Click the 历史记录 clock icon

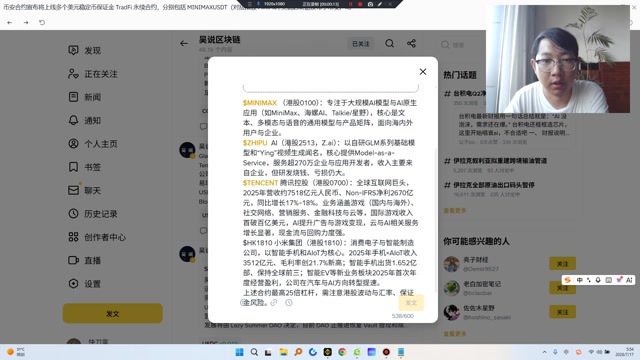[73, 213]
